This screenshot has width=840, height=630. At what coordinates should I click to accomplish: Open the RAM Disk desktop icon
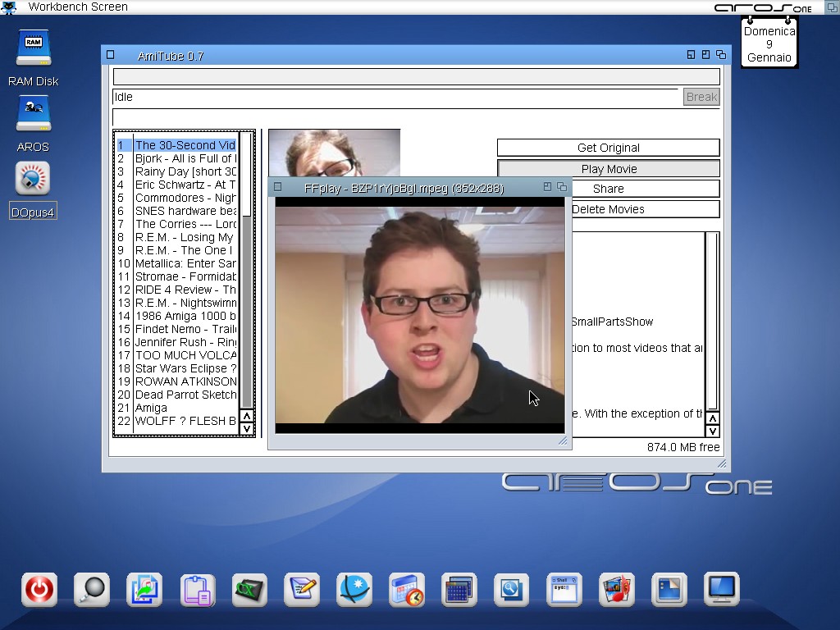(34, 50)
